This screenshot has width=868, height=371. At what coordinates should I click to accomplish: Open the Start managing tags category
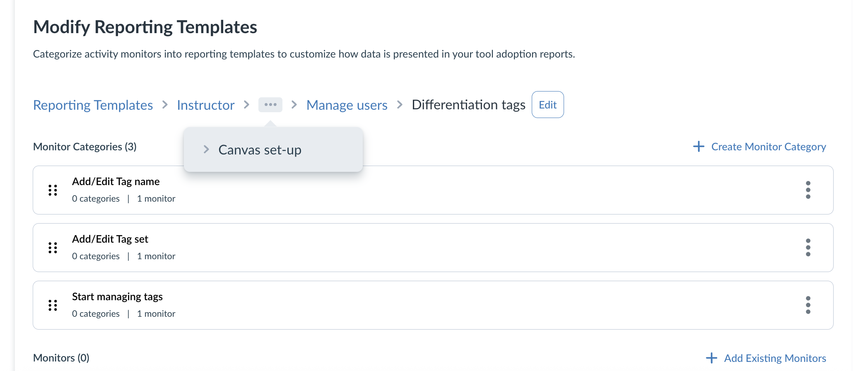tap(433, 305)
